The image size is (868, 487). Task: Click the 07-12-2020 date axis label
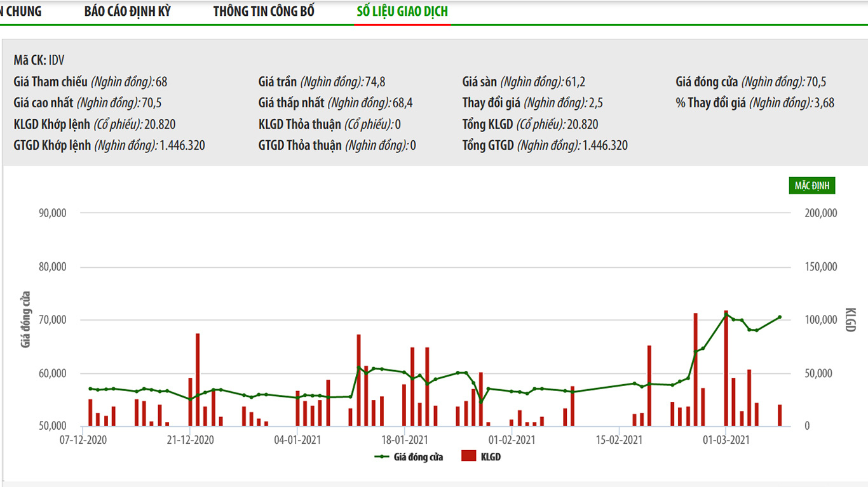(x=83, y=440)
